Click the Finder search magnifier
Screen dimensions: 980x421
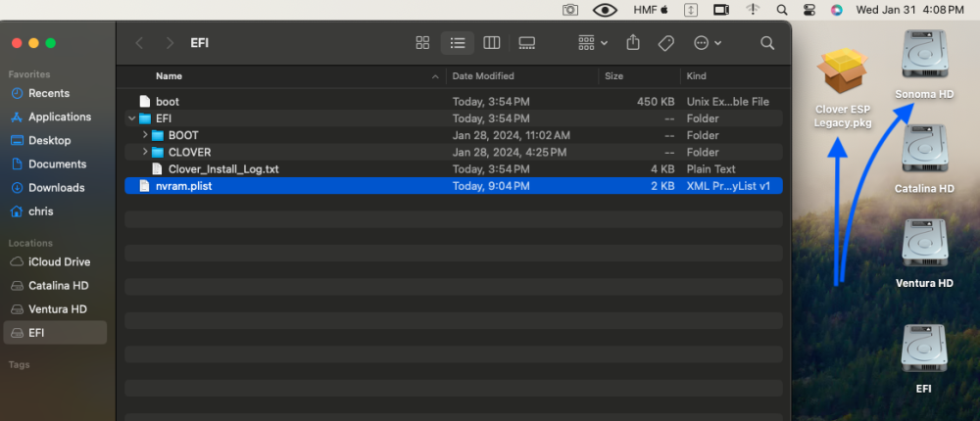(x=767, y=43)
